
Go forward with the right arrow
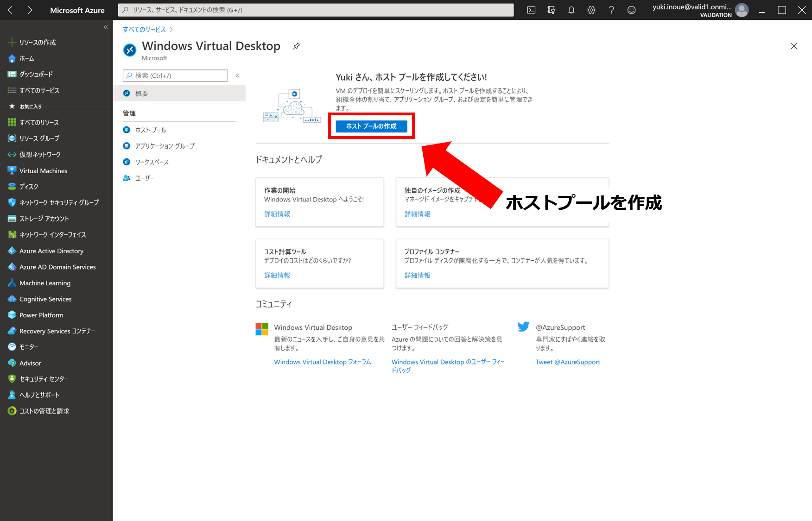tap(30, 10)
